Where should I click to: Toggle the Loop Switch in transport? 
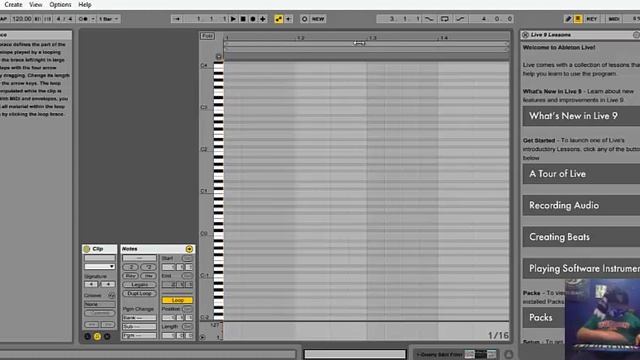coord(444,19)
